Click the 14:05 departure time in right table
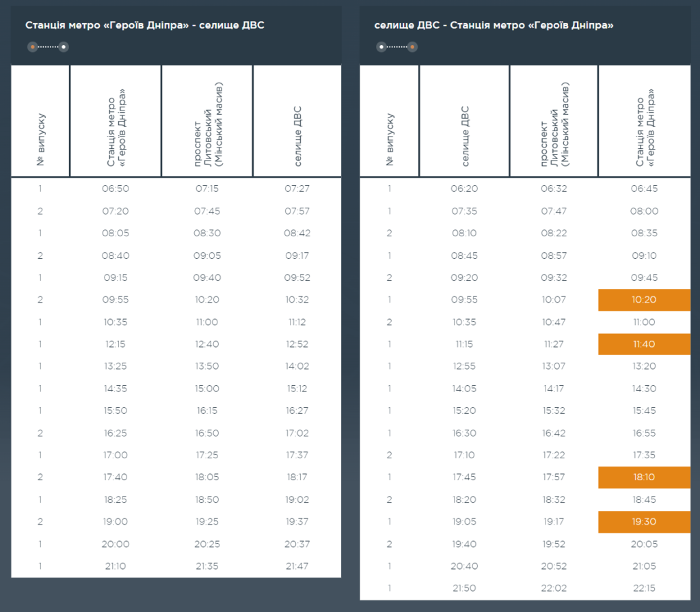This screenshot has height=612, width=700. (464, 389)
